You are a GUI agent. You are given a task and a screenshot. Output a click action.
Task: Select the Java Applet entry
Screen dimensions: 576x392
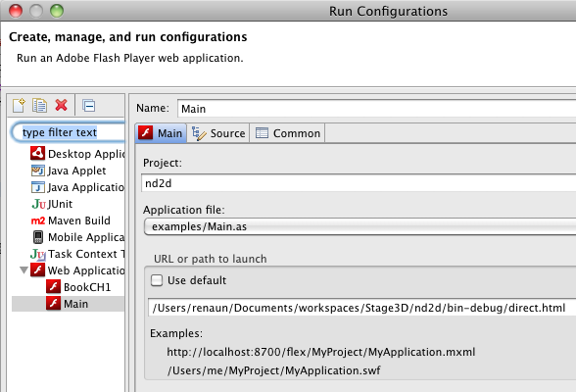pos(76,171)
